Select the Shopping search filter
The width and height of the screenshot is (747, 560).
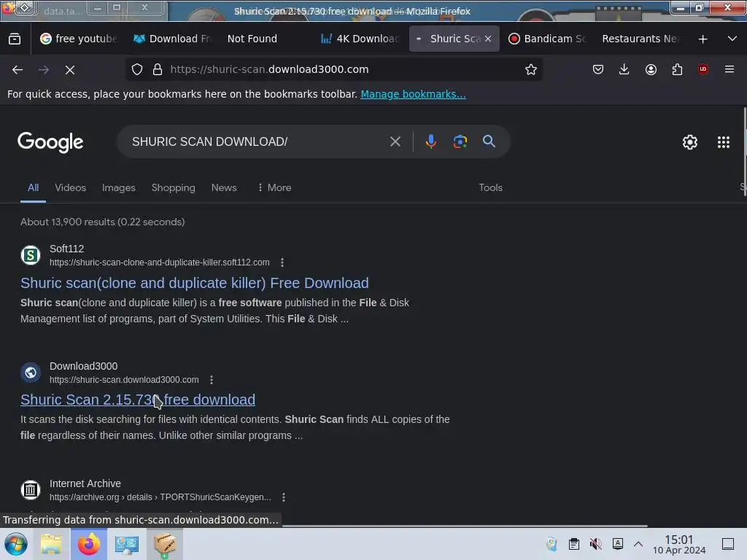pos(174,187)
